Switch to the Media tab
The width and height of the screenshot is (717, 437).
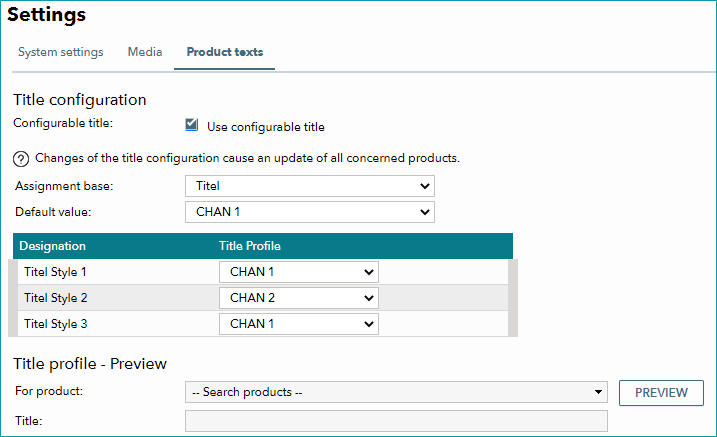point(145,52)
